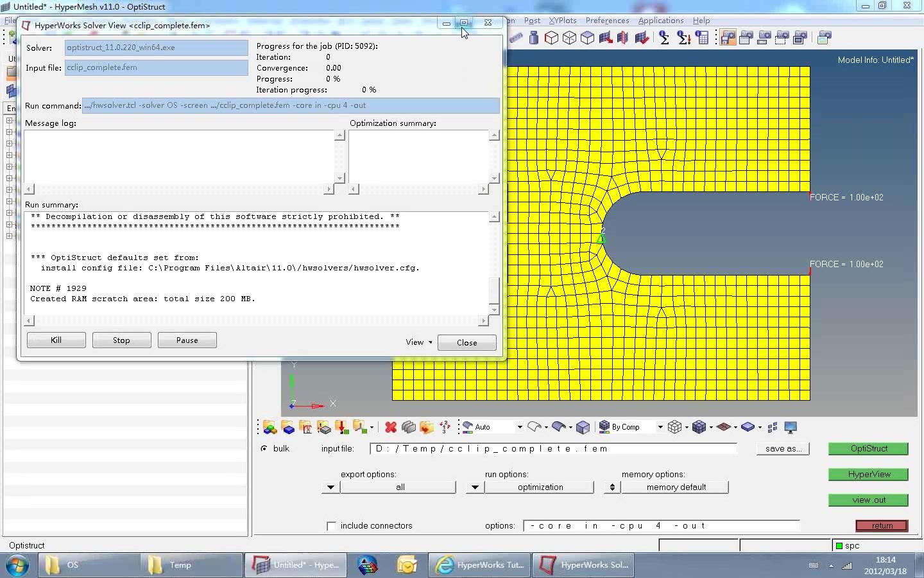Click the green spc color swatch
This screenshot has width=924, height=578.
click(839, 546)
